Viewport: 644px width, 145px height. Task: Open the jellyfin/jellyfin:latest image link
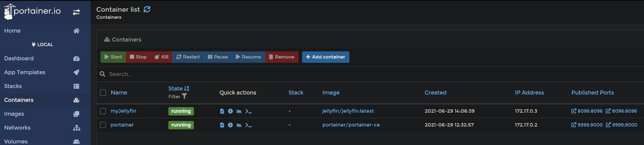tap(348, 111)
